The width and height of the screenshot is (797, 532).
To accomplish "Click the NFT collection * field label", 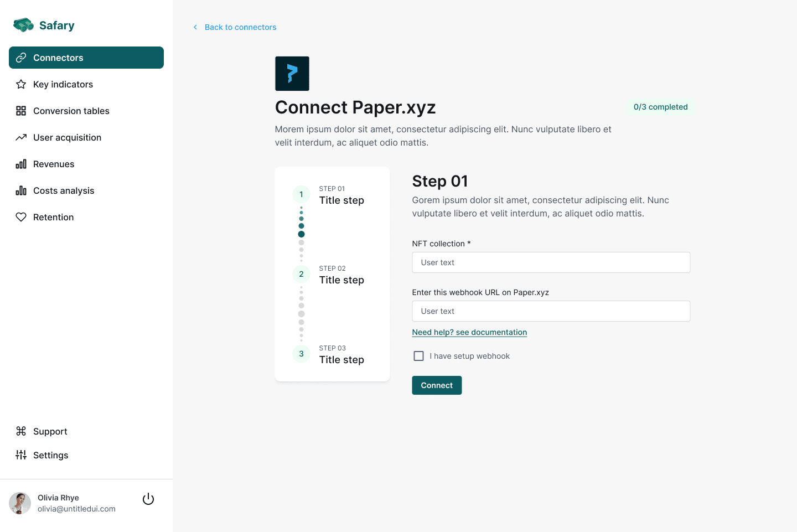I will [x=441, y=244].
